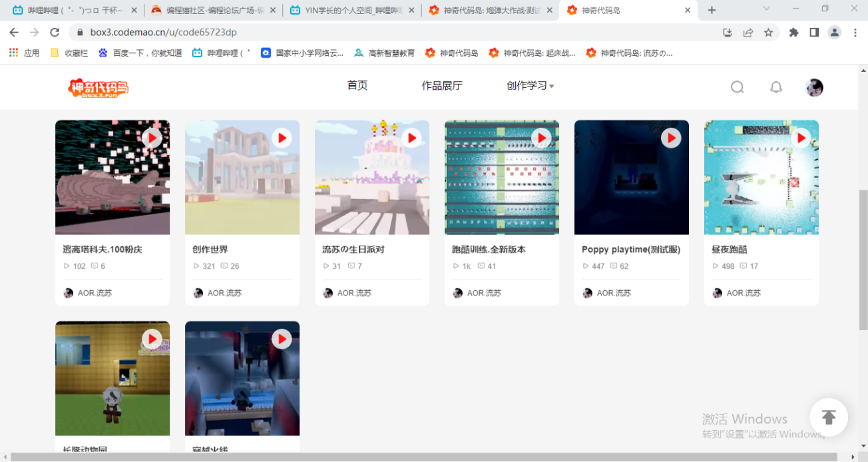Click the address bar URL field

click(x=393, y=32)
